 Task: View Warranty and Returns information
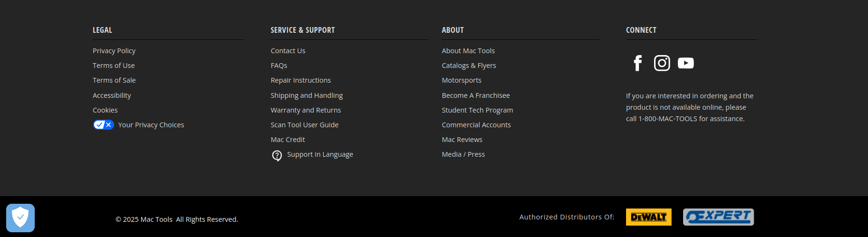tap(306, 110)
